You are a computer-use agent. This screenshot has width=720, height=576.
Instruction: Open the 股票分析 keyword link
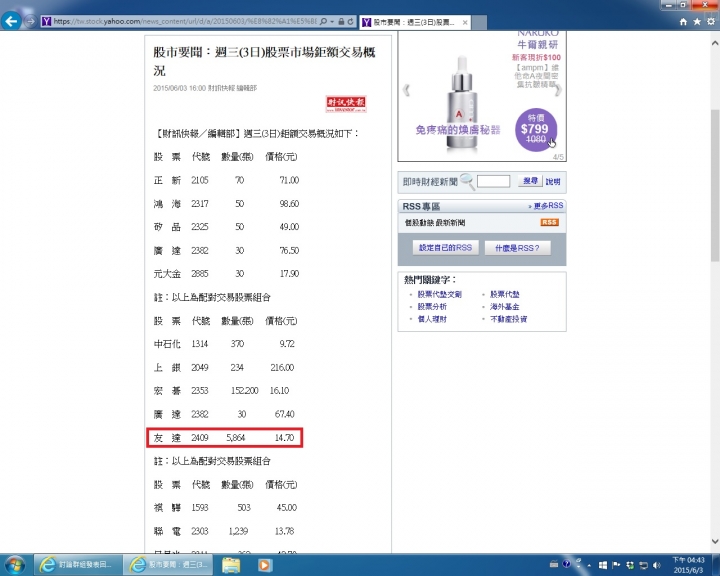(x=432, y=306)
